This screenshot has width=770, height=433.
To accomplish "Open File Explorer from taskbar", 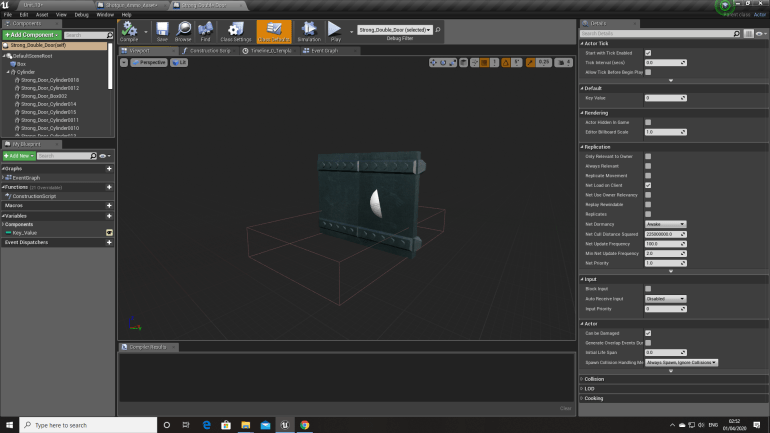I will [x=246, y=425].
